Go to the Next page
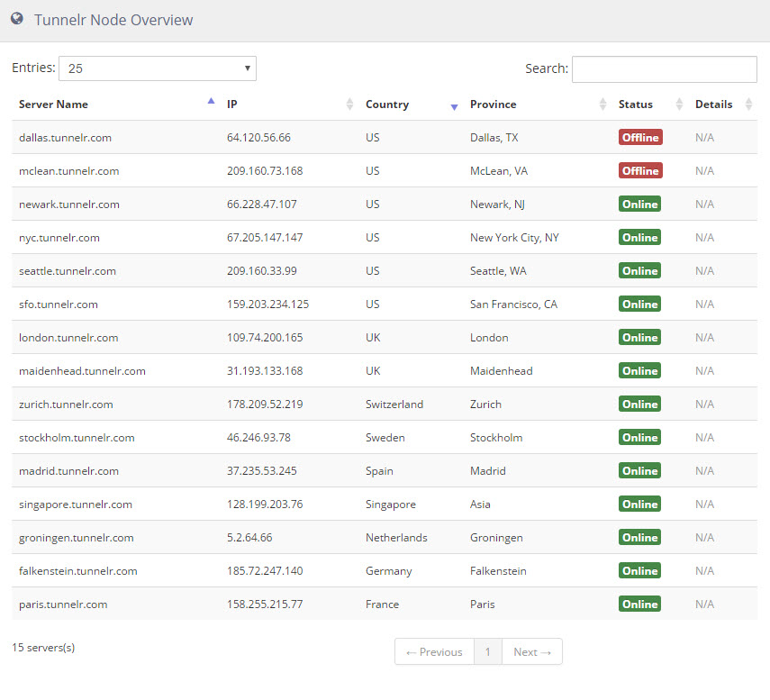The width and height of the screenshot is (770, 700). click(532, 652)
